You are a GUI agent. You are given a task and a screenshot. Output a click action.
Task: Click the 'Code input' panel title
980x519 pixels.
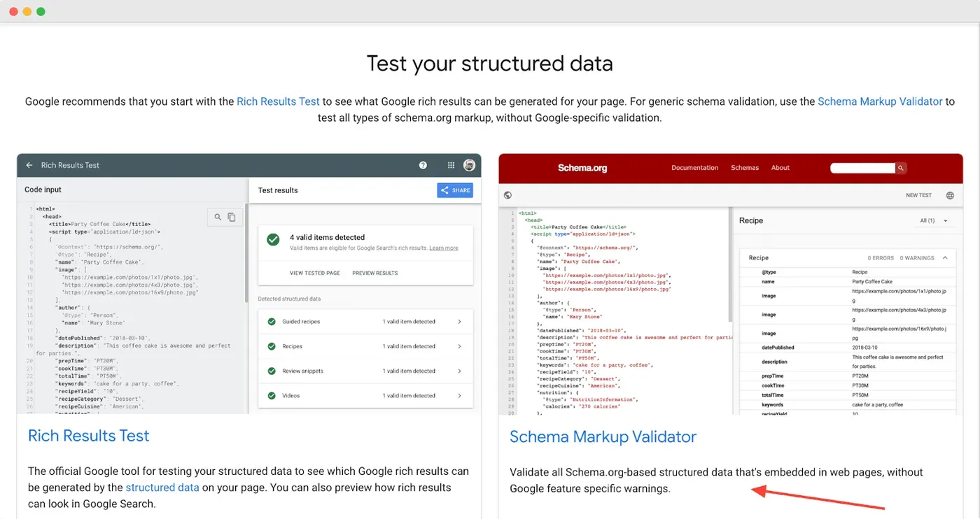(x=43, y=190)
